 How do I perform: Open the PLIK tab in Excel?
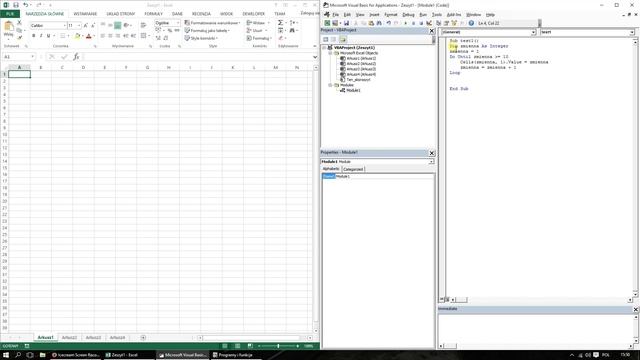[10, 14]
